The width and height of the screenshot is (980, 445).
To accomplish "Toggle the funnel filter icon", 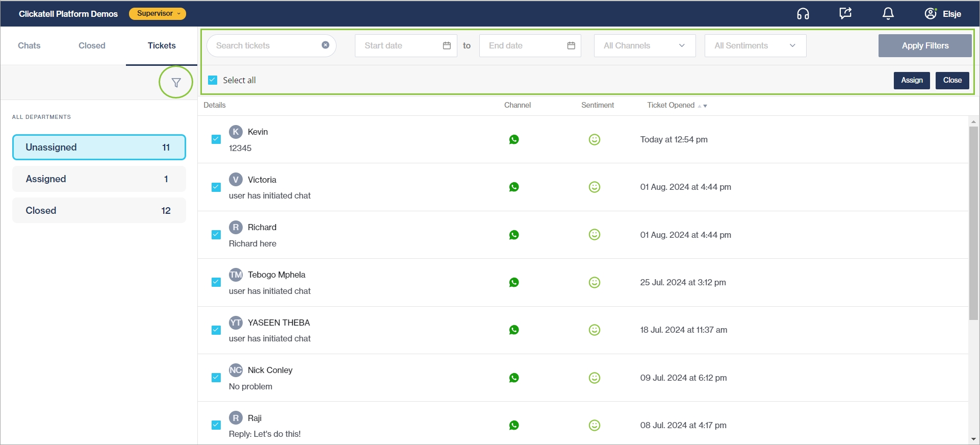I will (x=176, y=82).
